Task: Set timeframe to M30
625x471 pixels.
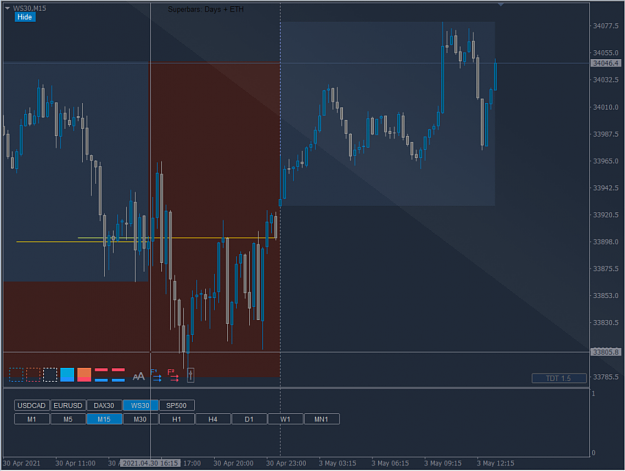Action: coord(140,419)
